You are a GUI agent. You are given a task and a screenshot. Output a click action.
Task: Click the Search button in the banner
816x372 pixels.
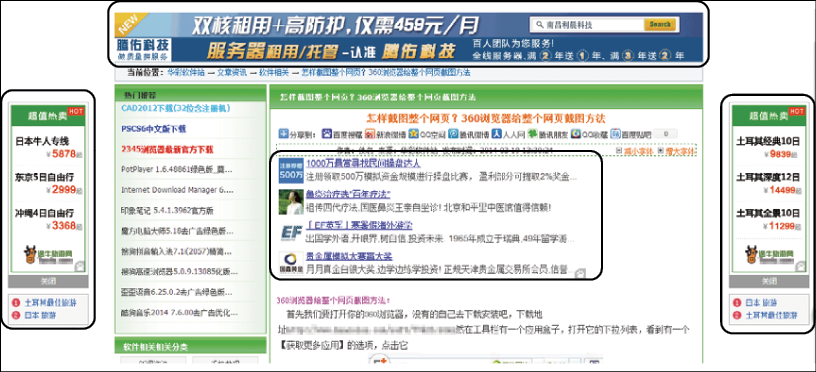pos(660,24)
